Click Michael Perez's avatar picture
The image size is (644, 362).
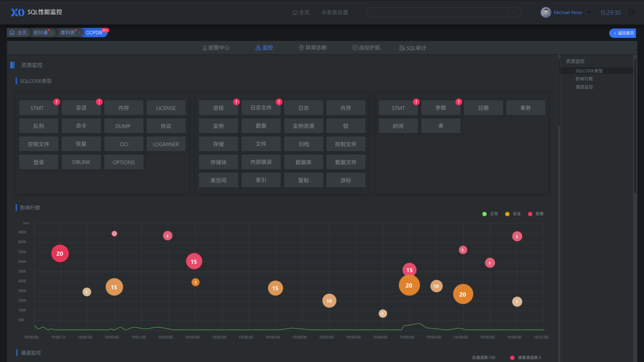pyautogui.click(x=546, y=12)
